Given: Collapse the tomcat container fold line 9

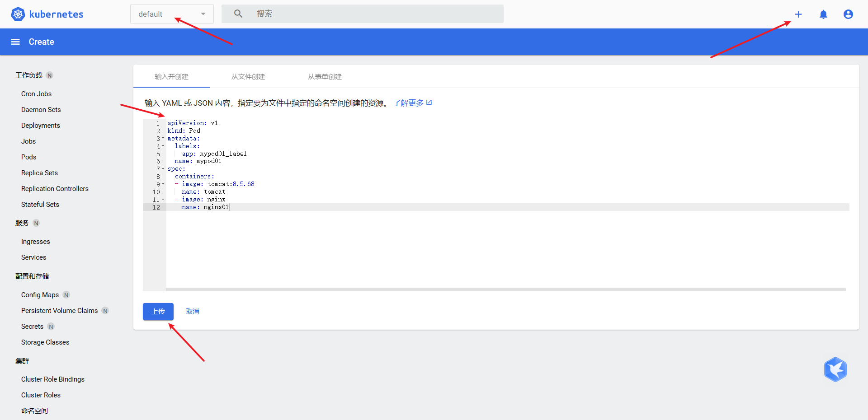Looking at the screenshot, I should (x=163, y=184).
